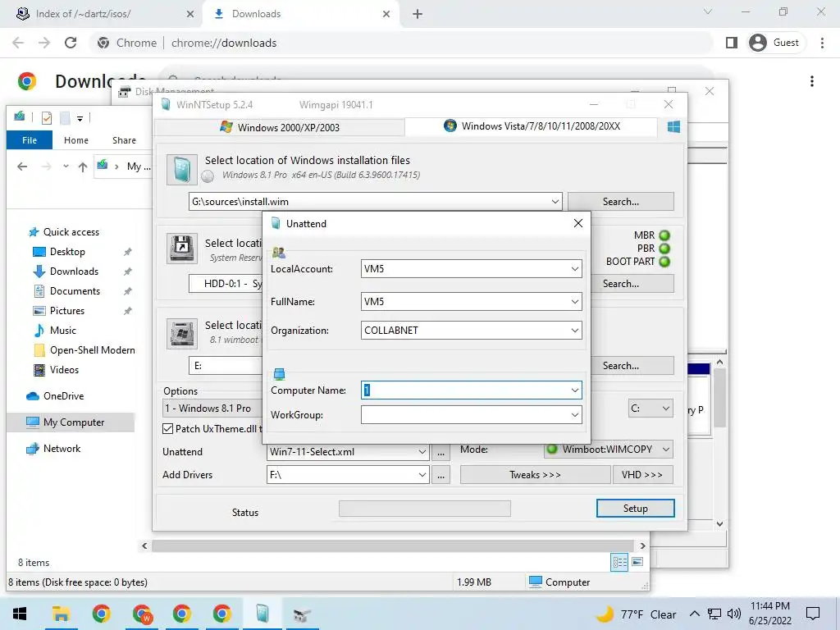Click the Explorer horizontal scrollbar
The height and width of the screenshot is (630, 840).
[x=393, y=546]
